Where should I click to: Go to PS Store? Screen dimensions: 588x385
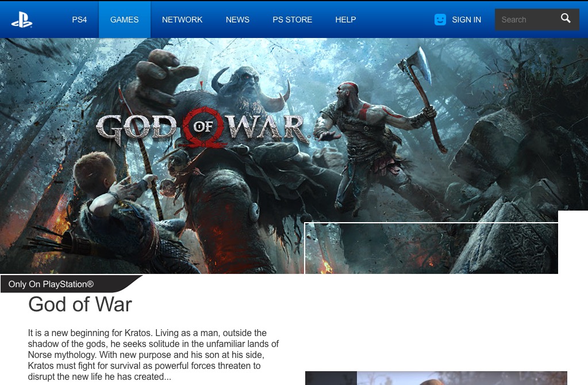pyautogui.click(x=293, y=20)
